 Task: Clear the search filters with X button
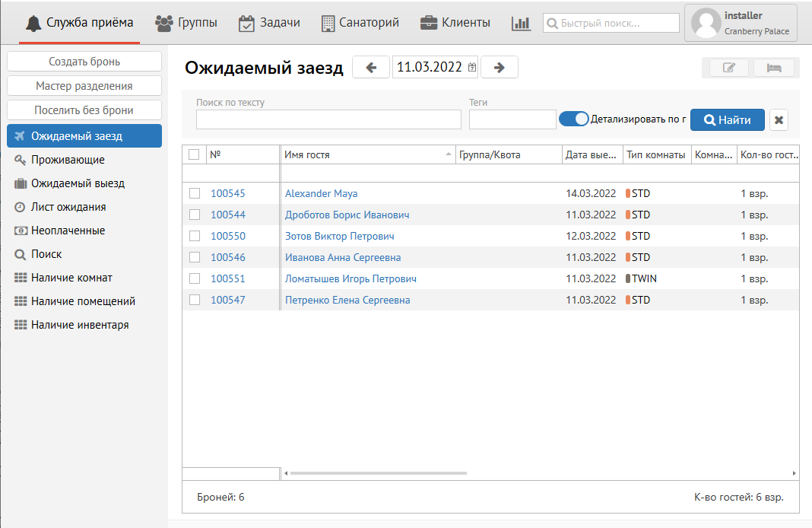click(779, 120)
